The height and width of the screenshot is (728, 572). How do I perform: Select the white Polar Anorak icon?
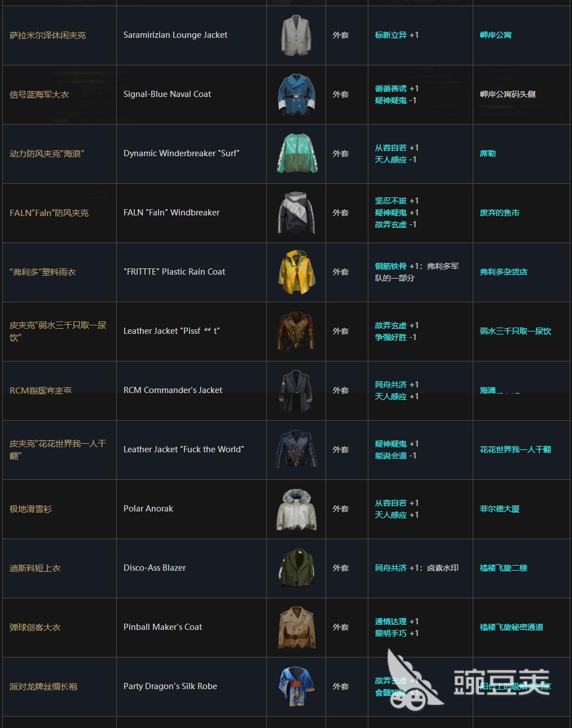pyautogui.click(x=296, y=509)
